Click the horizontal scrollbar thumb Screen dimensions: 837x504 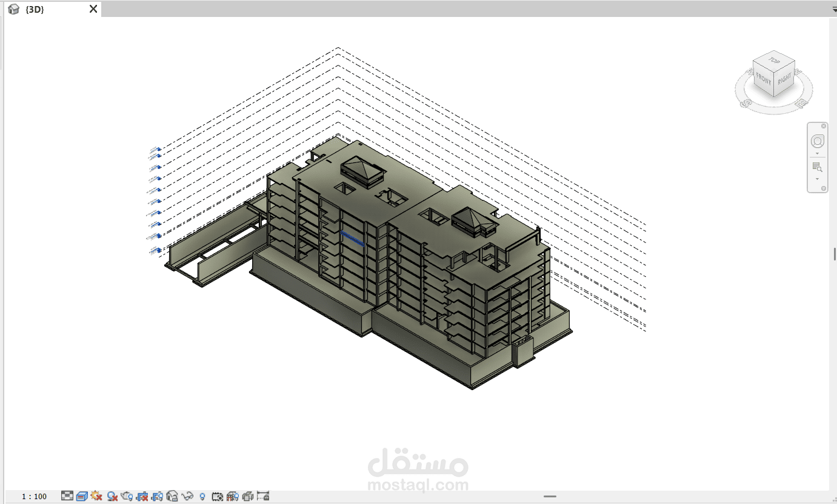point(550,497)
